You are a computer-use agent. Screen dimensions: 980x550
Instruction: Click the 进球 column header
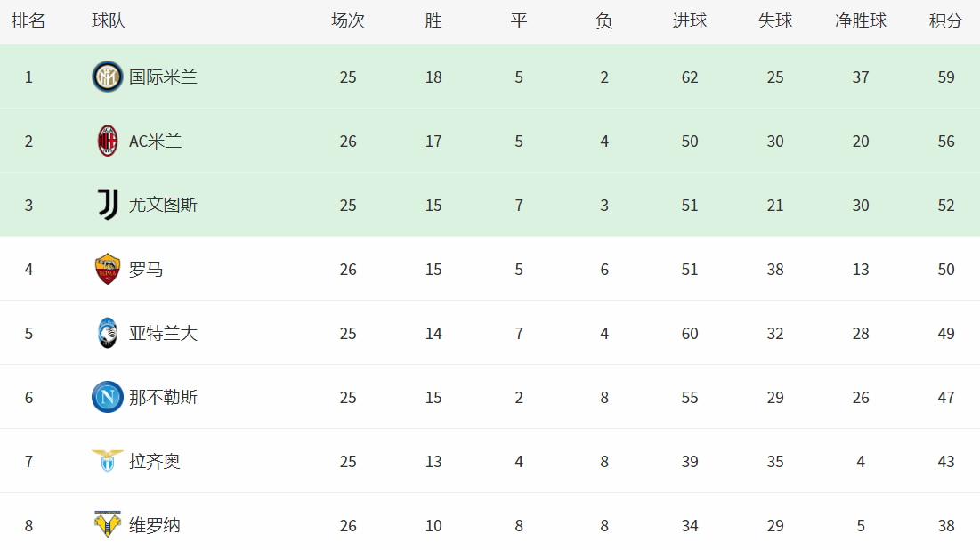689,20
